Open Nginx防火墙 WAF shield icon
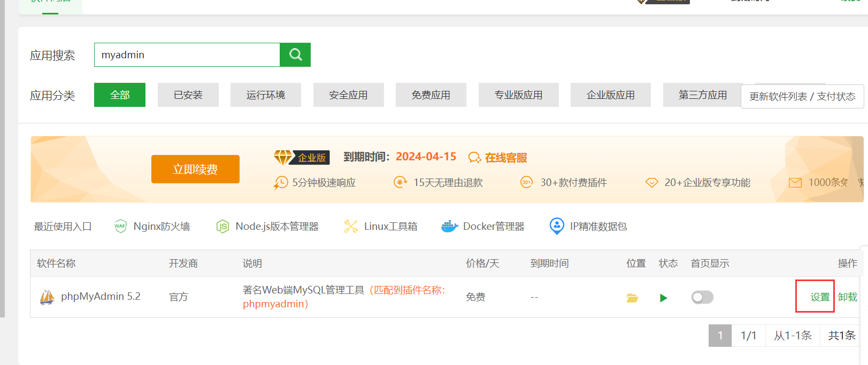Viewport: 868px width, 365px height. coord(120,226)
